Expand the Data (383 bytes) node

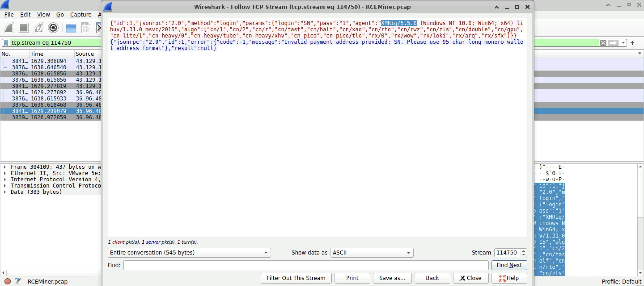[5, 192]
